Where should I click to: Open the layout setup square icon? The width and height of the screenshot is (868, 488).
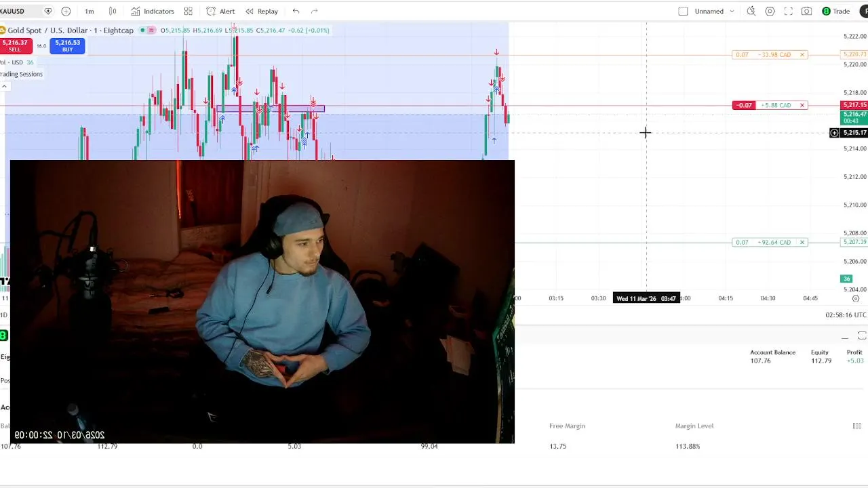click(x=683, y=11)
